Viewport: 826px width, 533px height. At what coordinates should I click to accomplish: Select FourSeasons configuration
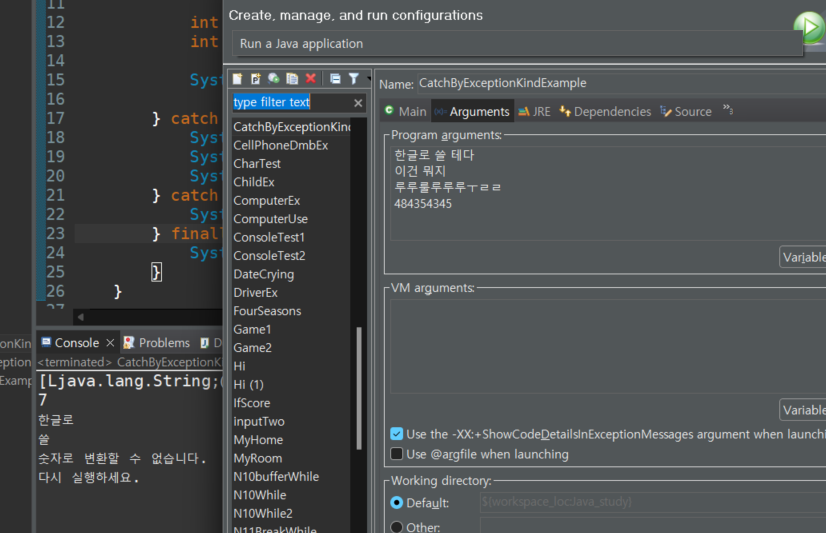coord(267,311)
